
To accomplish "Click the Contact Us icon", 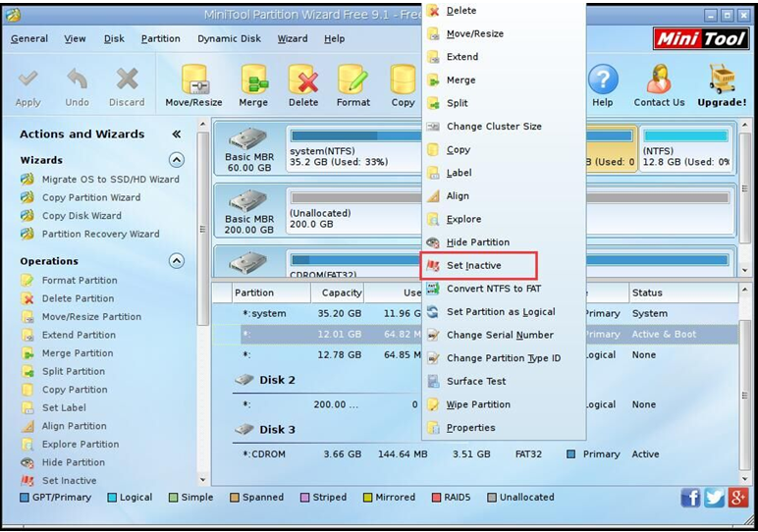I will coord(659,79).
